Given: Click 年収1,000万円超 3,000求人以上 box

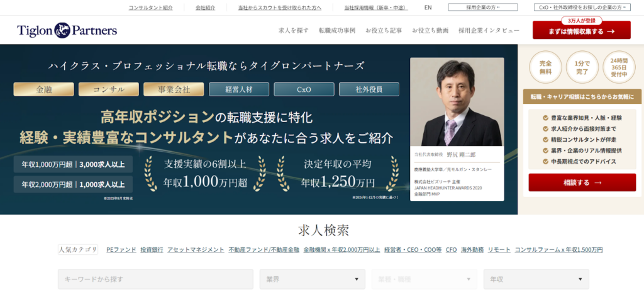Looking at the screenshot, I should pos(73,164).
